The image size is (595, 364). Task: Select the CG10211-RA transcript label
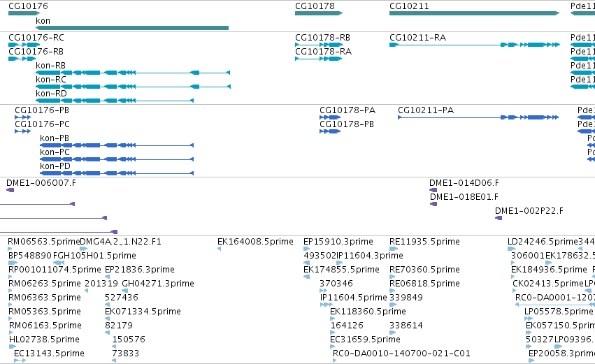point(418,38)
